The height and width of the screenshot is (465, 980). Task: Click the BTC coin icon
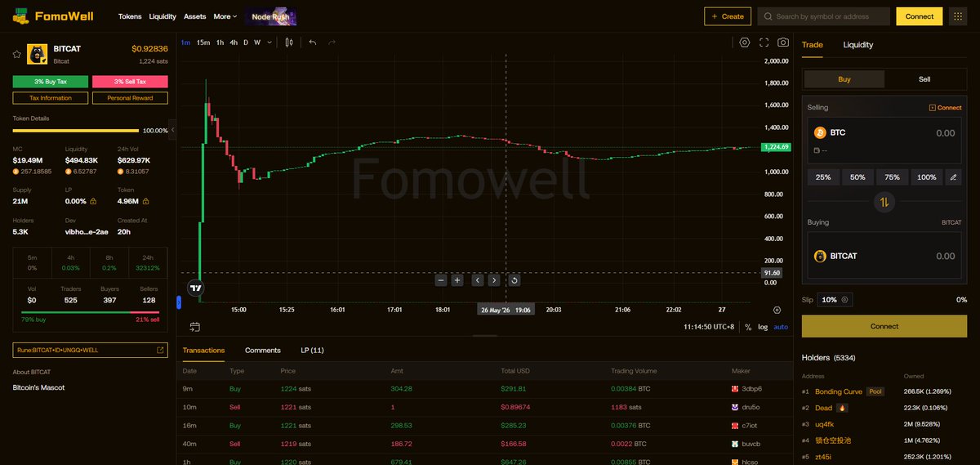click(821, 132)
